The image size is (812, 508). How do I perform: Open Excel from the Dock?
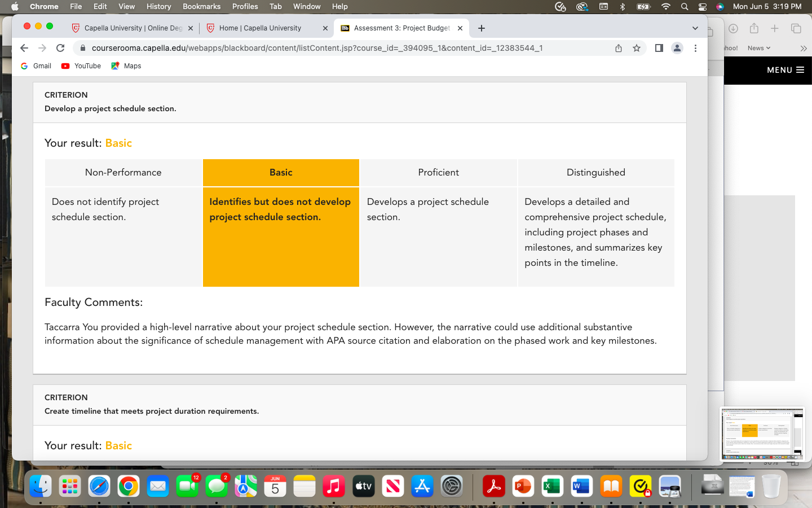[553, 486]
